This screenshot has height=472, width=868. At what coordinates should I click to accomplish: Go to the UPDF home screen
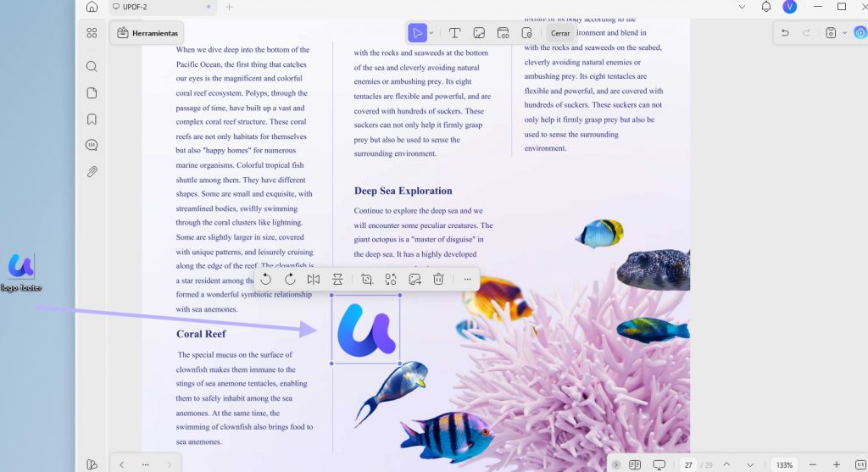[92, 7]
